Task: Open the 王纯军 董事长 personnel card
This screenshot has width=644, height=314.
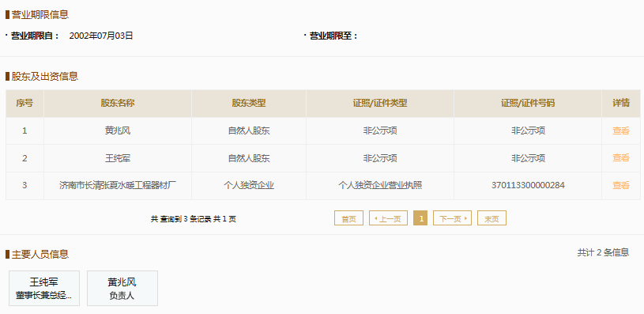Action: pos(44,288)
